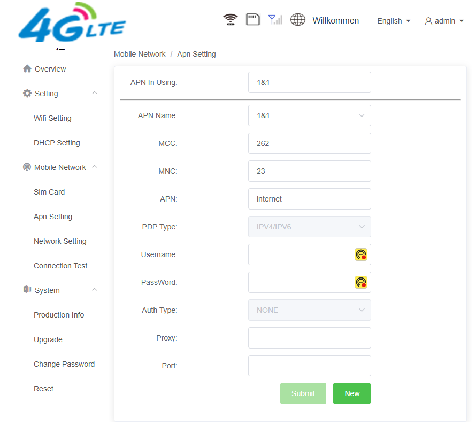Image resolution: width=476 pixels, height=448 pixels.
Task: Collapse the Setting menu section
Action: [95, 93]
